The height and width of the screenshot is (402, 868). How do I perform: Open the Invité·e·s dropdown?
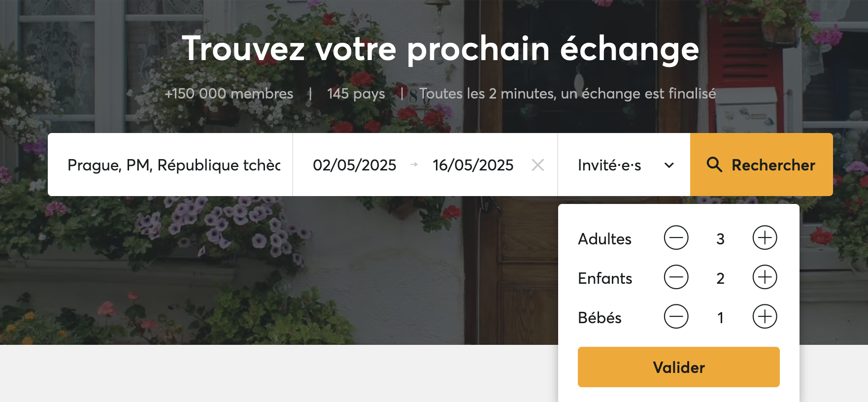pos(608,166)
